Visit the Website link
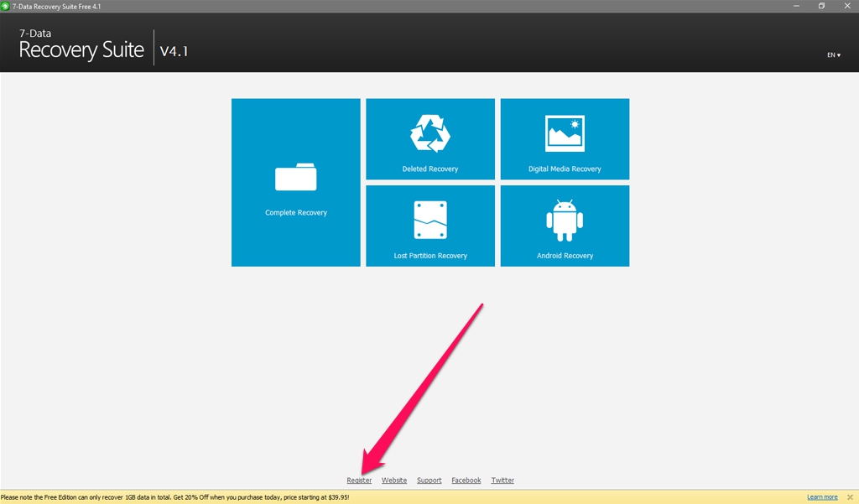 394,481
